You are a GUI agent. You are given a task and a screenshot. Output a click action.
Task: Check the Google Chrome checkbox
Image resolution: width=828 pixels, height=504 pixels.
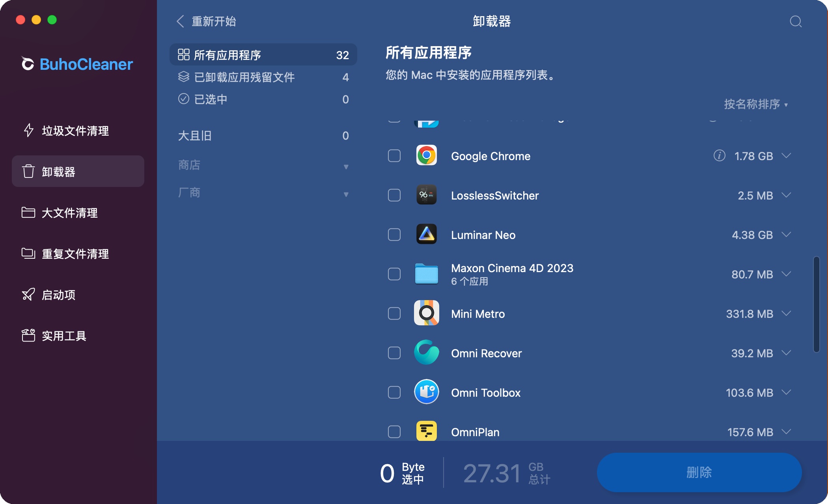point(394,156)
